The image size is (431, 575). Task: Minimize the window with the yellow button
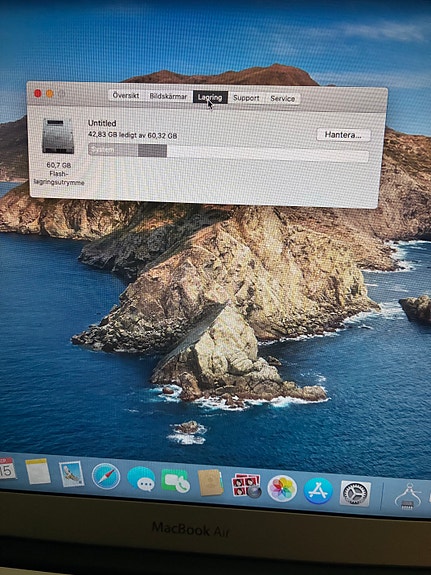point(50,94)
